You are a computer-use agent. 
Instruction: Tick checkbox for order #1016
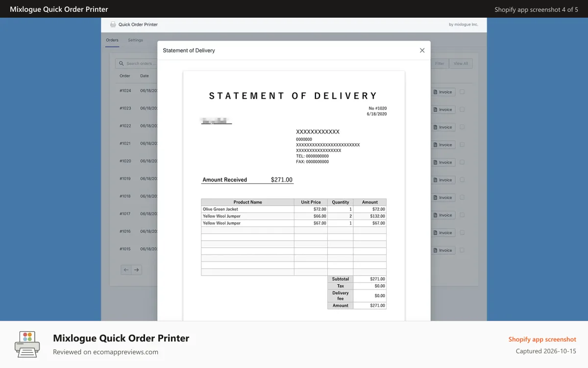462,233
